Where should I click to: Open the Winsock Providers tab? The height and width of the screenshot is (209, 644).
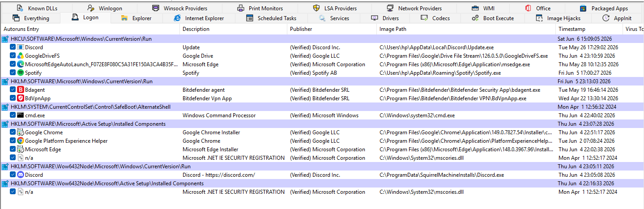pyautogui.click(x=179, y=8)
